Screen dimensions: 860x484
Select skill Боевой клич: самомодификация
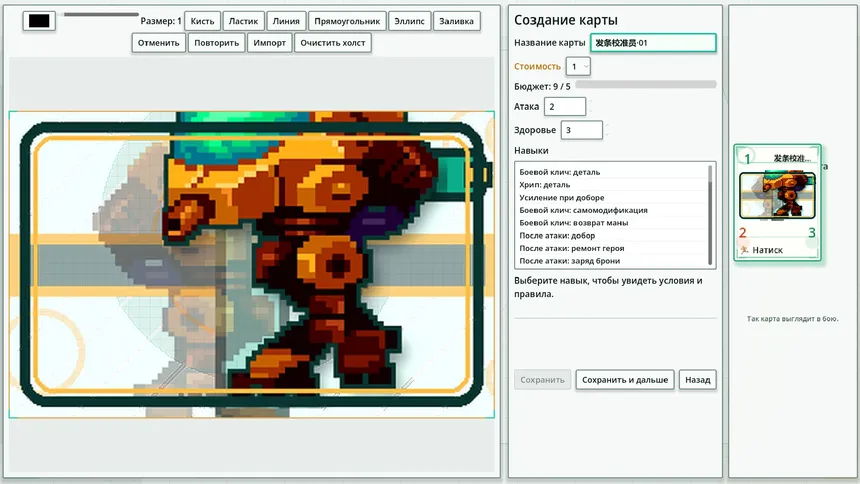click(x=612, y=210)
